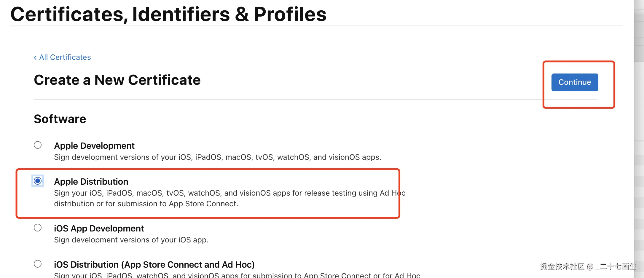Click the Create a New Certificate heading

tap(117, 80)
